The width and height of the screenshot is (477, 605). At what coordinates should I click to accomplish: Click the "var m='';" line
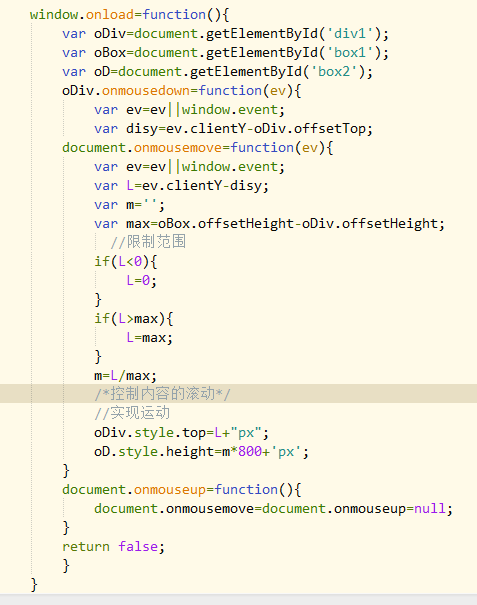point(130,204)
